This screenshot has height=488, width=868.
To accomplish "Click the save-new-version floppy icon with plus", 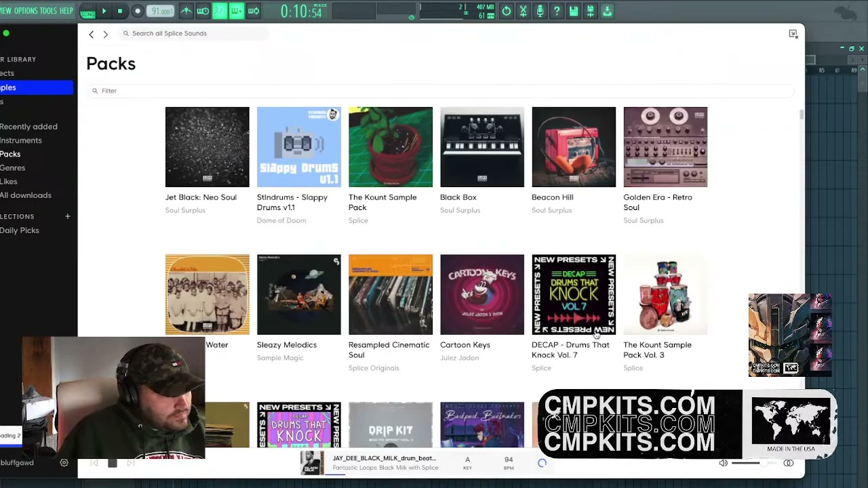I will point(591,11).
